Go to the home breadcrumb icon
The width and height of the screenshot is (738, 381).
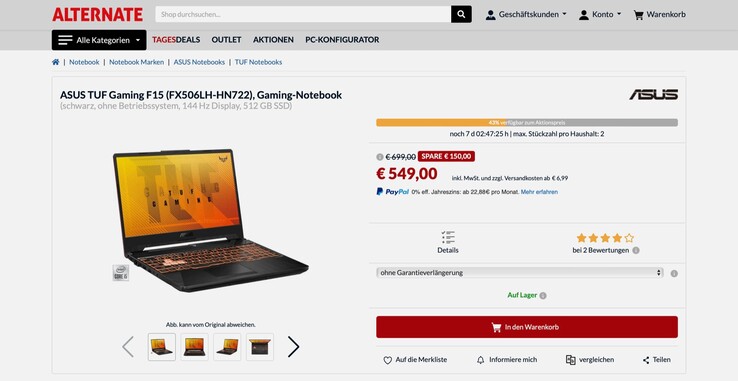pos(56,62)
